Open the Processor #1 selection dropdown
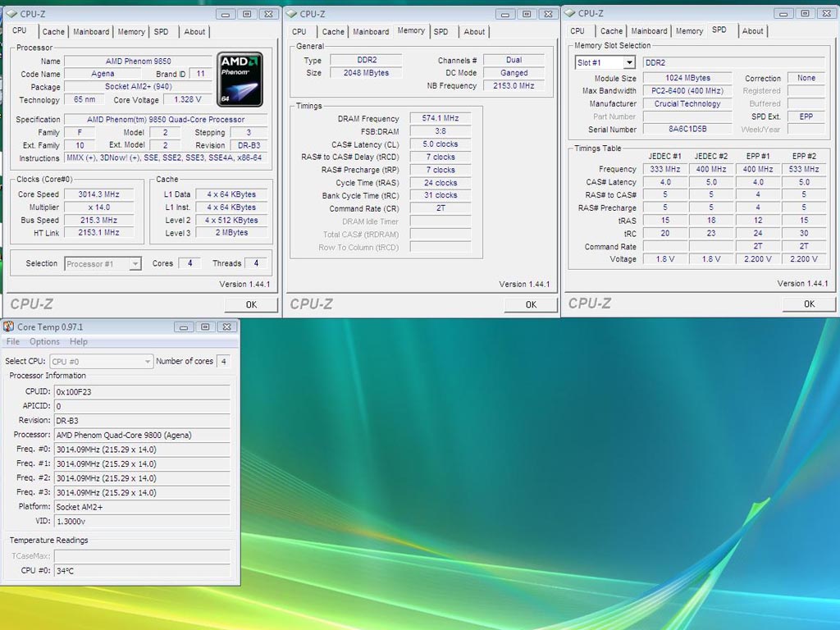Viewport: 840px width, 630px height. [x=135, y=263]
